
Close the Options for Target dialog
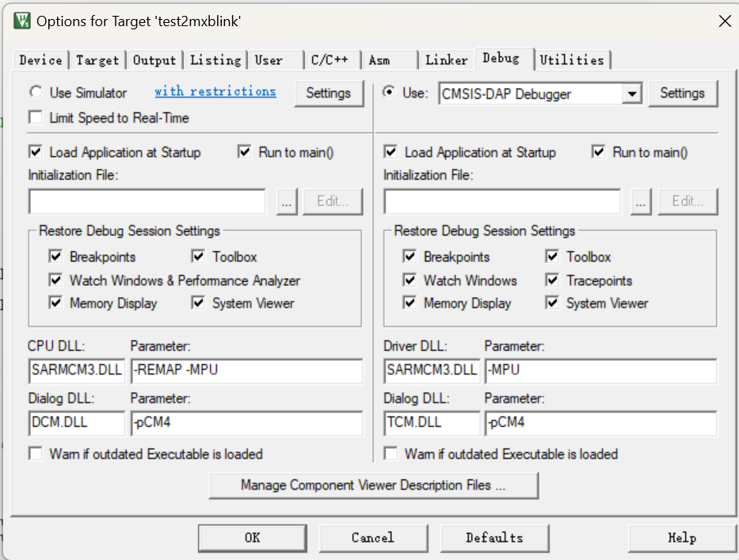coord(725,21)
